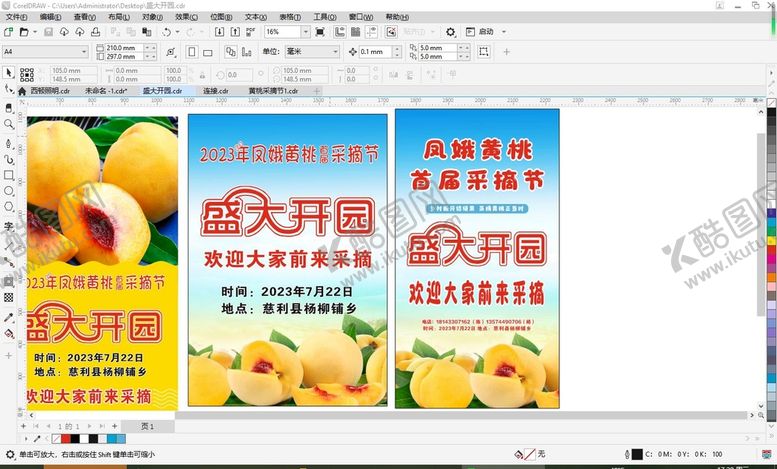Step the nudge distance 0.1 mm spinner
The image size is (777, 469).
pos(396,52)
